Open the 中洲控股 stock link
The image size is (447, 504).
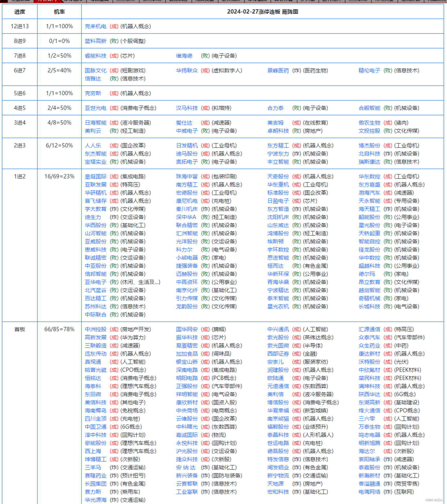coord(95,329)
